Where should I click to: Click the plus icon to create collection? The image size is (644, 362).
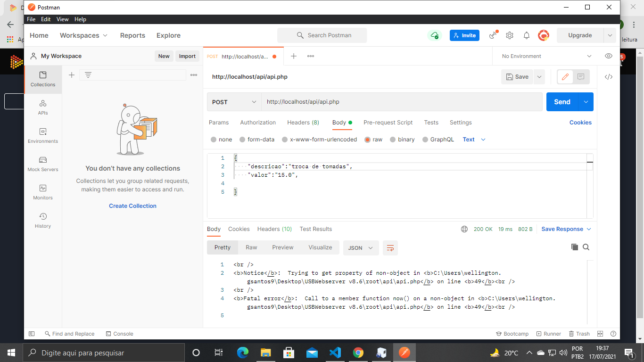coord(72,75)
